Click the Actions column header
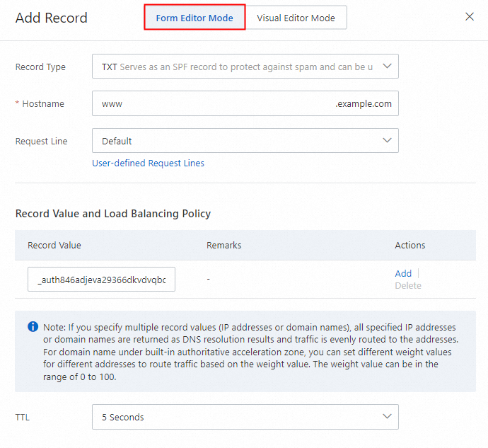The image size is (488, 448). tap(410, 245)
